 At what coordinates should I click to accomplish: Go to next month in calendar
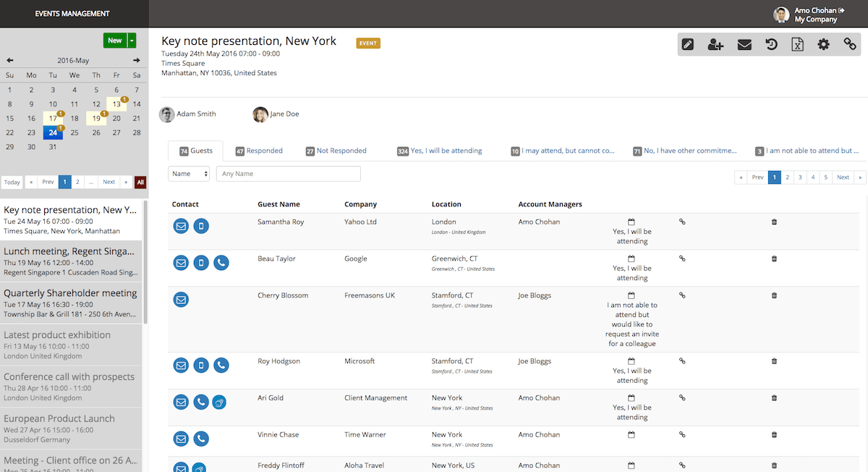tap(137, 60)
